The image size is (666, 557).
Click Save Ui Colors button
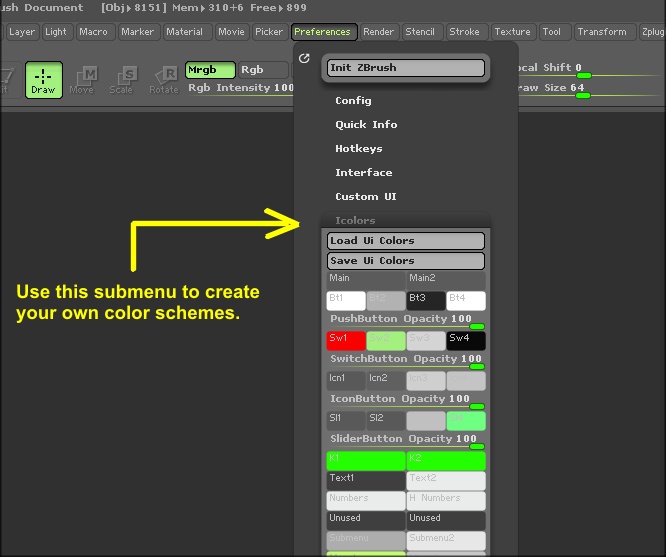click(406, 261)
